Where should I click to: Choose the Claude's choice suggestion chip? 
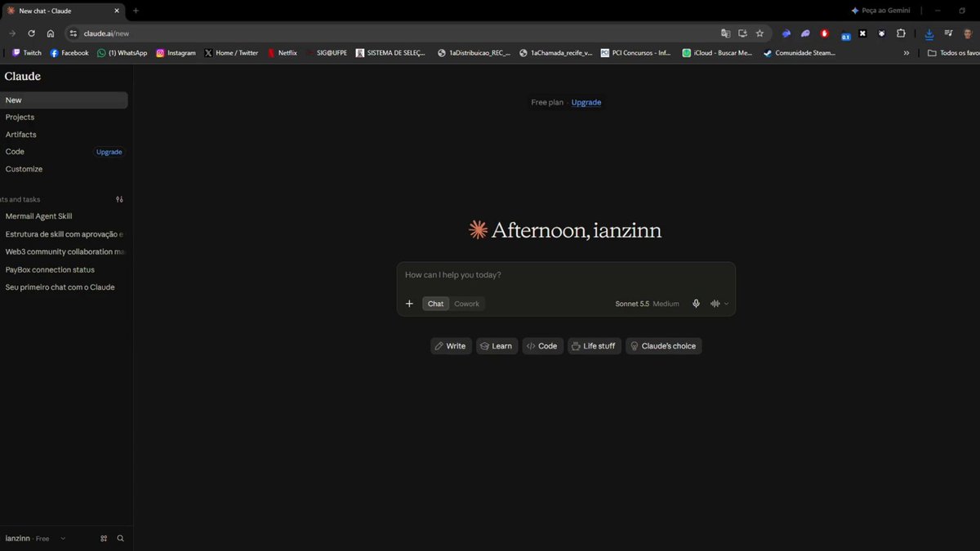tap(664, 346)
